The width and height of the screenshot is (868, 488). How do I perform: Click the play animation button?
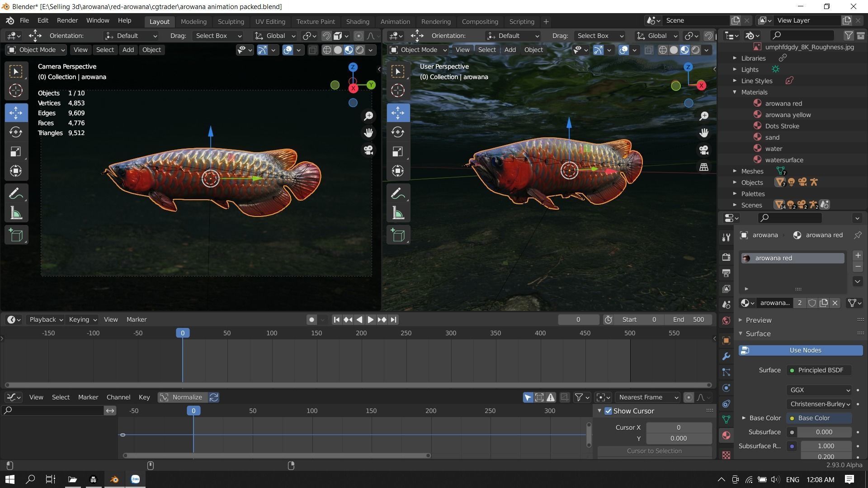(x=370, y=320)
